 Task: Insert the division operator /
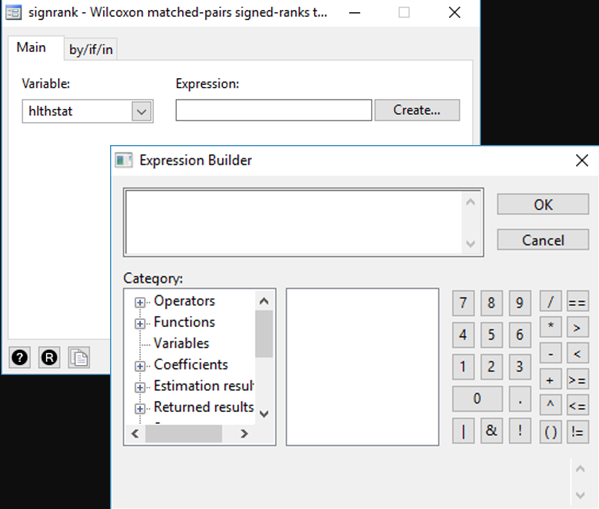tap(550, 301)
